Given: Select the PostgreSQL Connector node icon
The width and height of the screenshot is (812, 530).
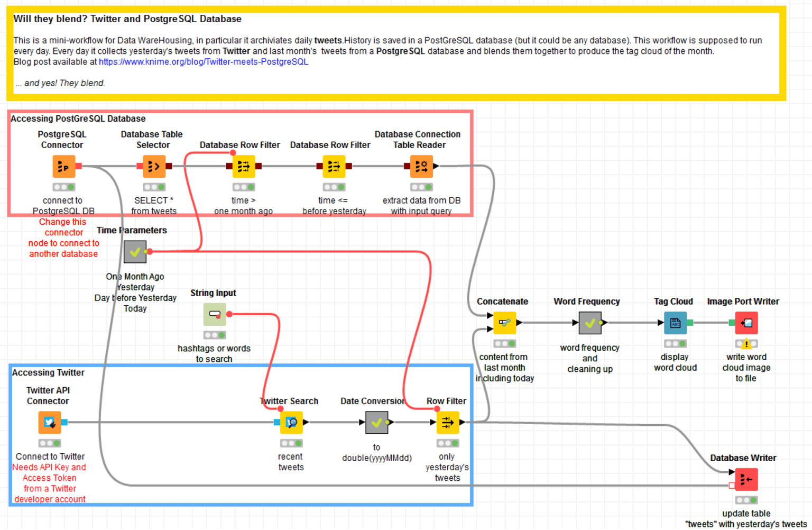Looking at the screenshot, I should tap(64, 167).
